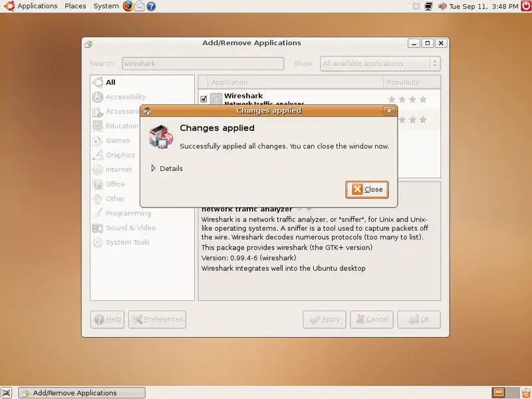The width and height of the screenshot is (532, 399).
Task: Open the System menu
Action: point(106,6)
